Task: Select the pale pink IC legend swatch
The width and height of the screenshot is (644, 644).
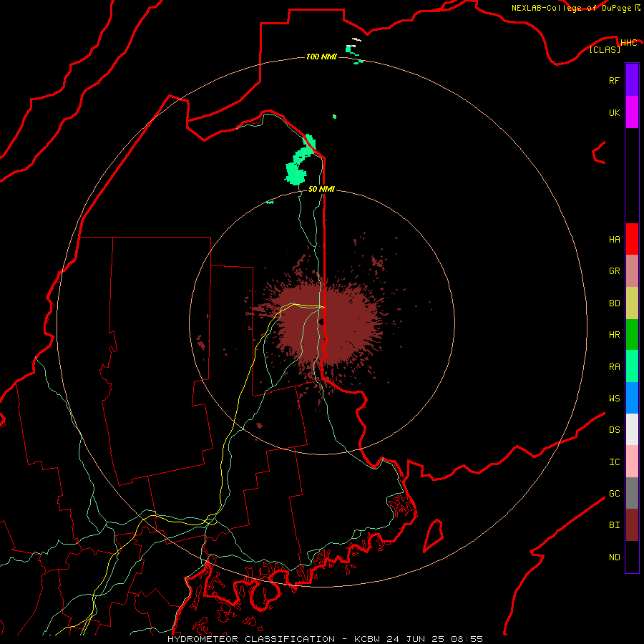Action: [632, 462]
